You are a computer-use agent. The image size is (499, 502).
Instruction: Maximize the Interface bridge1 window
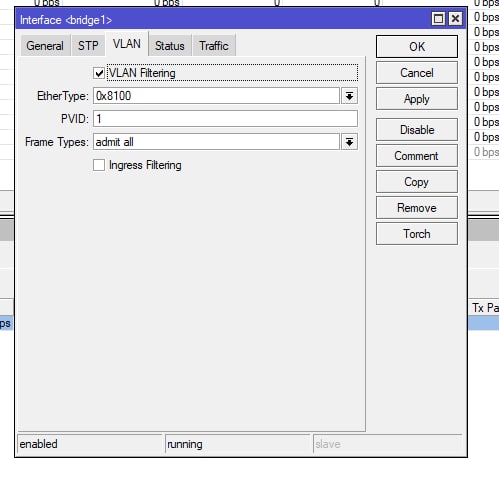(438, 19)
